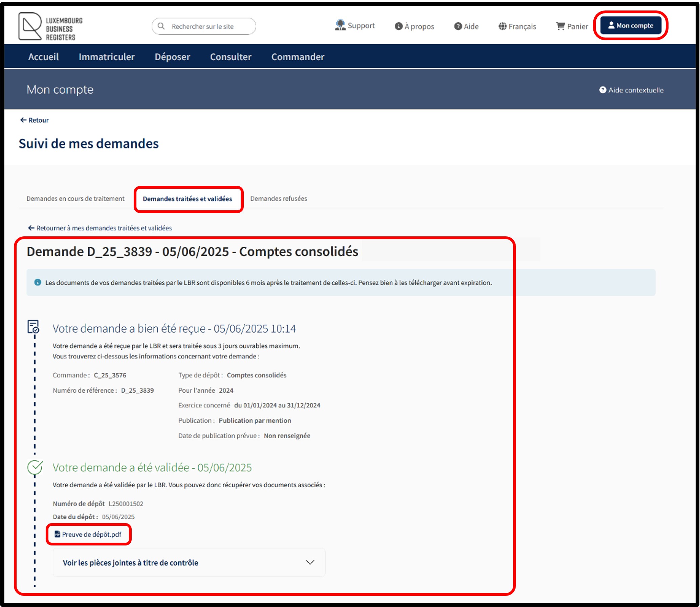This screenshot has height=607, width=700.
Task: Click the search magnifier icon
Action: pyautogui.click(x=161, y=26)
